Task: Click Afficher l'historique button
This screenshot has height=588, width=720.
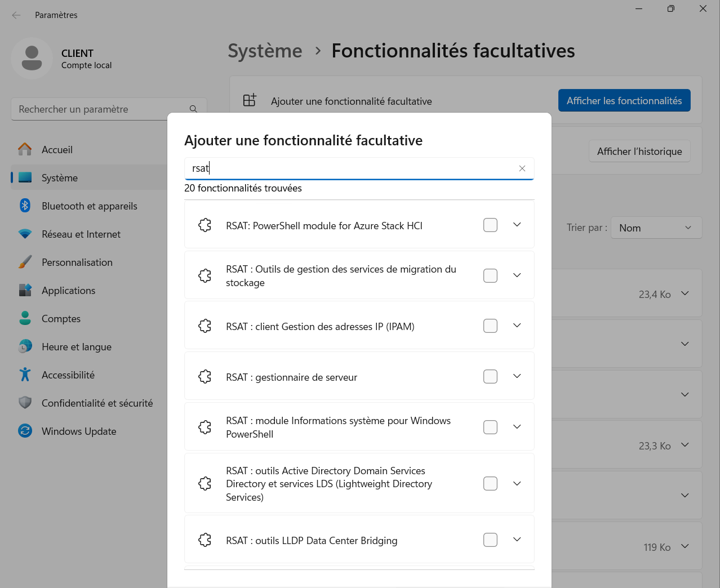Action: (639, 152)
